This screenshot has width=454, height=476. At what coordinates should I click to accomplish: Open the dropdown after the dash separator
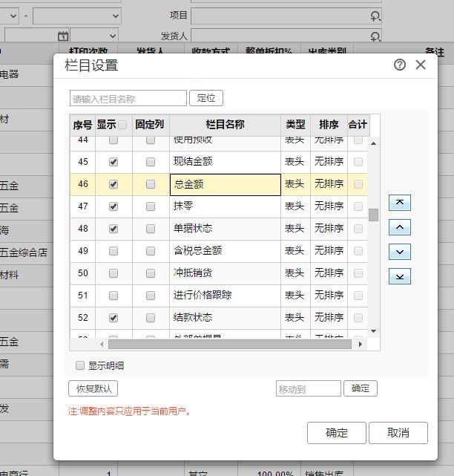pos(77,16)
